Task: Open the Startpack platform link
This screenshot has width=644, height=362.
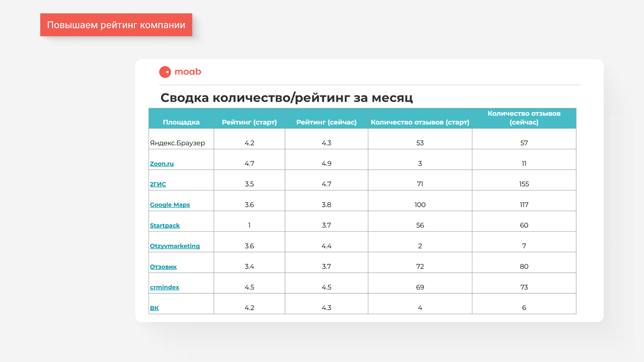Action: (165, 225)
